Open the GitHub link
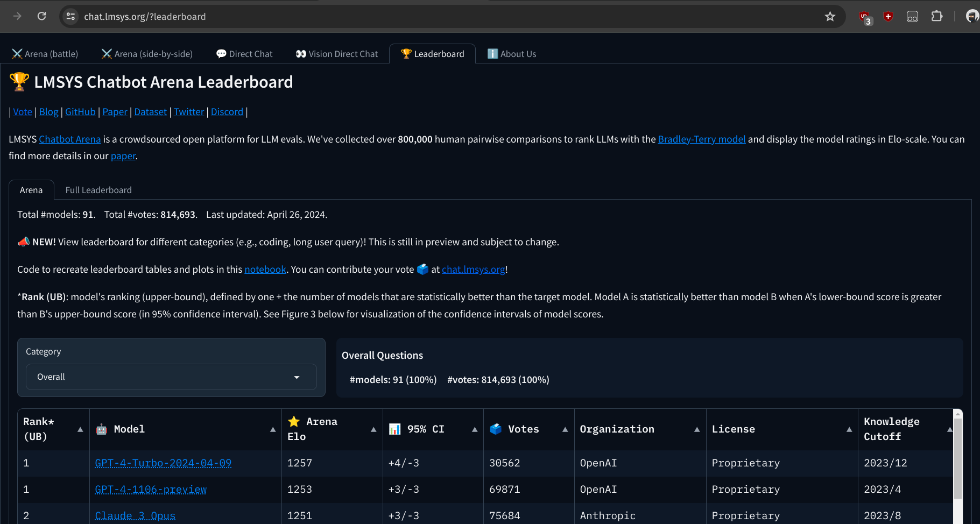 point(80,112)
